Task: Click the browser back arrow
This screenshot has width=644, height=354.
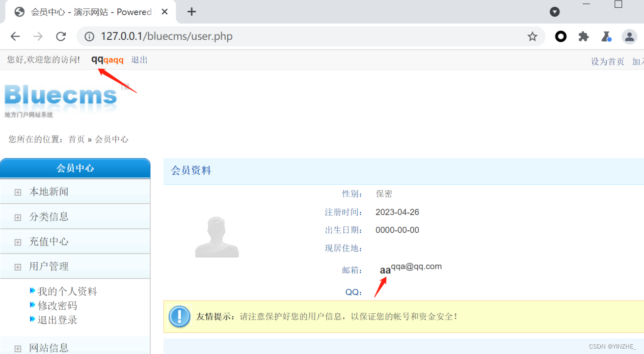Action: tap(15, 36)
